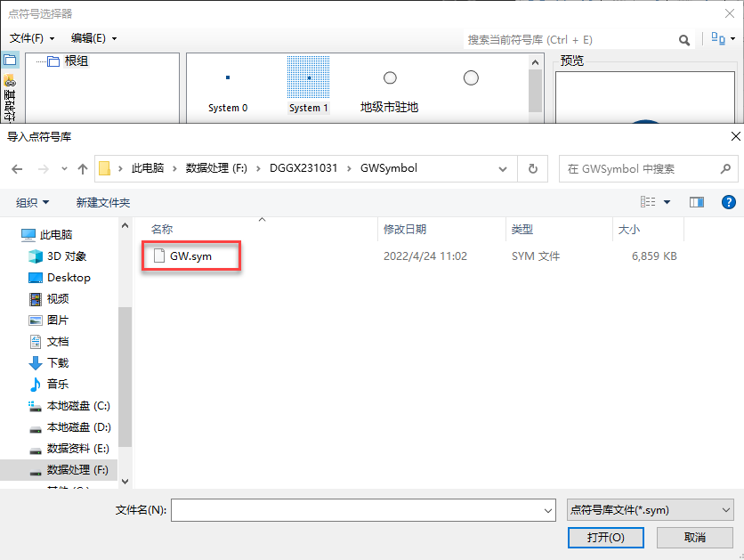Select local disk (C:) in sidebar

[77, 406]
